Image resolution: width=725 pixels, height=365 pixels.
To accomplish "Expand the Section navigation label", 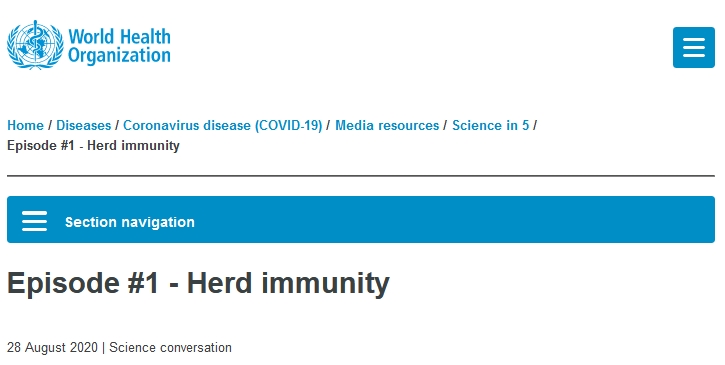I will 130,222.
